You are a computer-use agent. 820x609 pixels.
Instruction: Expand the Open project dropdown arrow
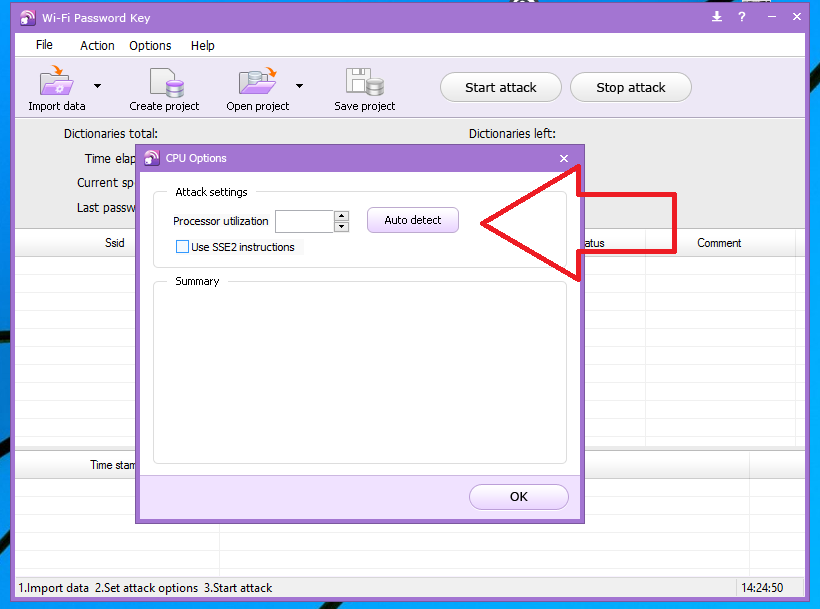click(299, 86)
